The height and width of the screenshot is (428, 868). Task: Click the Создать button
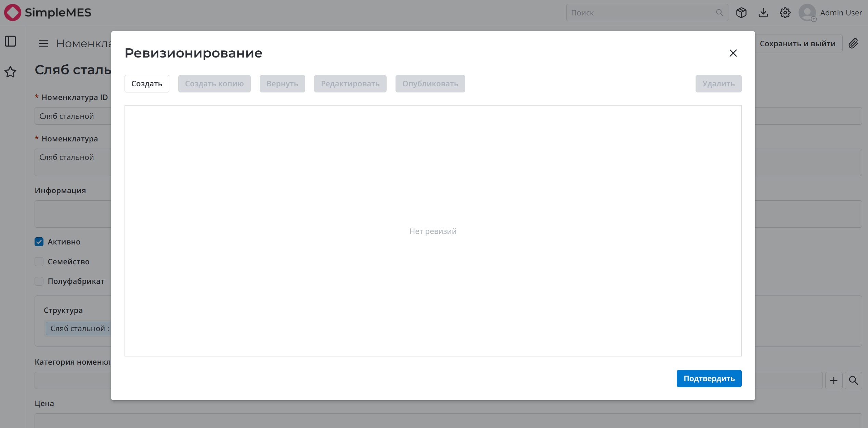click(x=147, y=84)
